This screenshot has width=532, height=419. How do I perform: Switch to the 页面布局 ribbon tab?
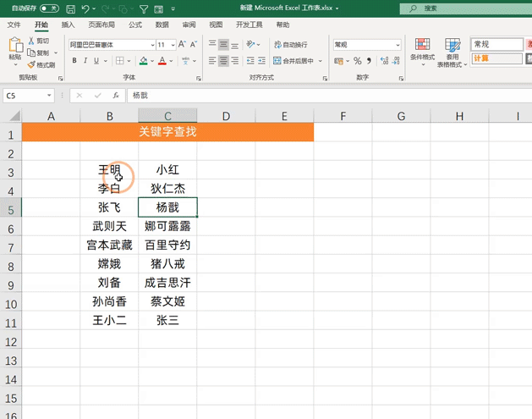[x=101, y=25]
